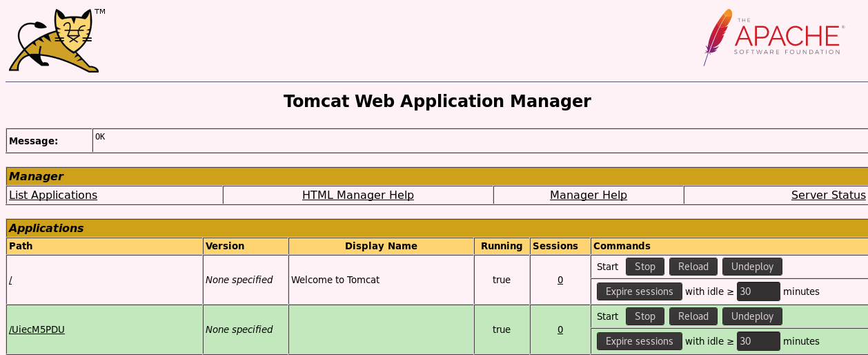The image size is (868, 355).
Task: Reload the root "/" application
Action: 693,267
